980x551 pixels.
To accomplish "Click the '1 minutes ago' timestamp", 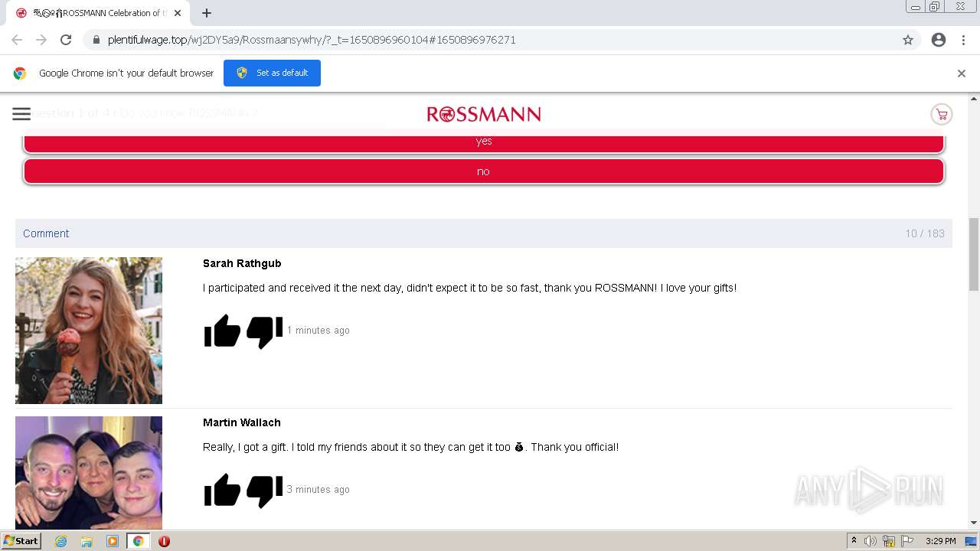I will pos(318,331).
